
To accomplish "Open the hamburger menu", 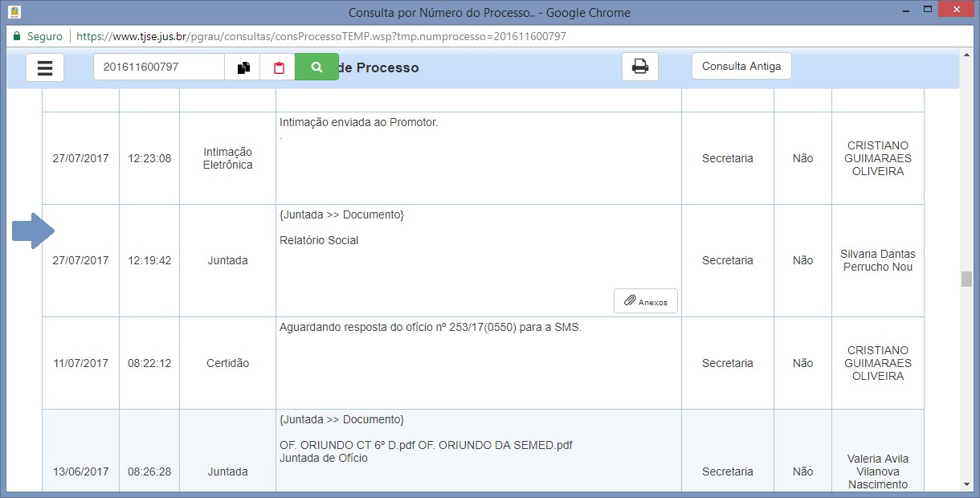I will pyautogui.click(x=45, y=67).
